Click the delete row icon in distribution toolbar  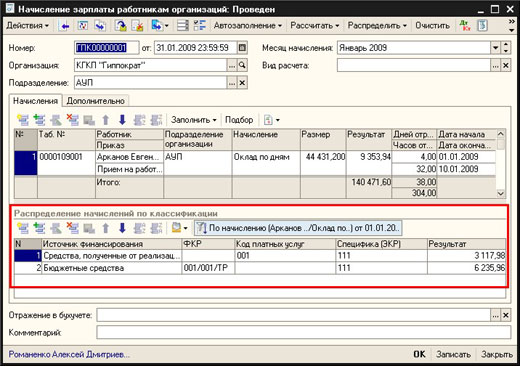pyautogui.click(x=72, y=228)
